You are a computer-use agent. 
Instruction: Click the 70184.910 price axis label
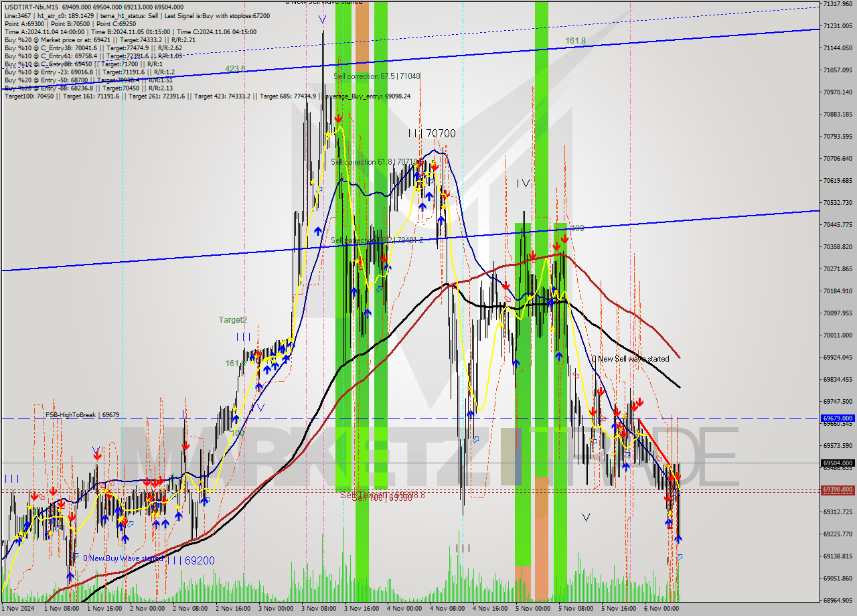[838, 291]
